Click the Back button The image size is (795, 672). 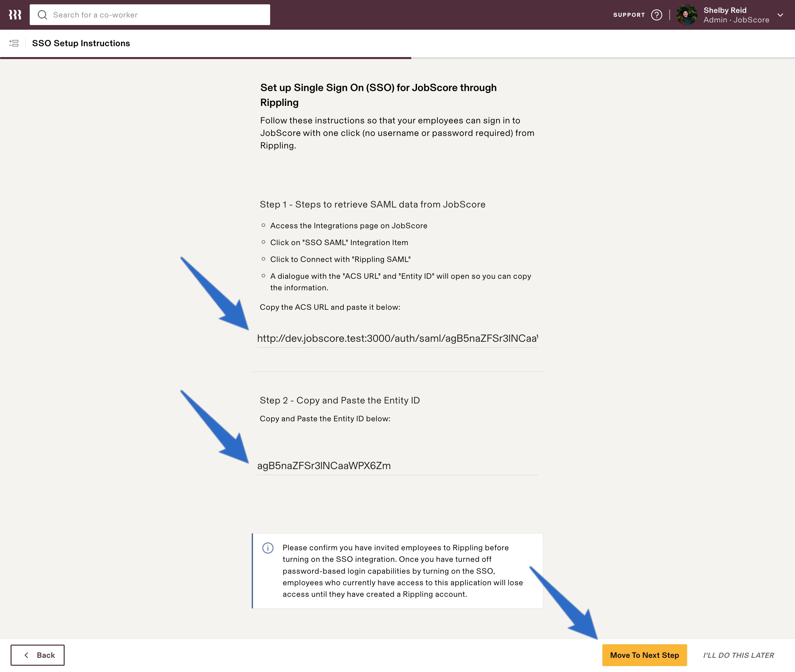click(37, 655)
